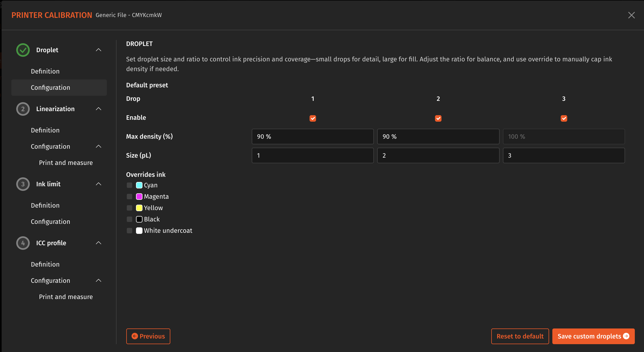Enable the White undercoat override checkbox
Image resolution: width=644 pixels, height=352 pixels.
point(129,230)
